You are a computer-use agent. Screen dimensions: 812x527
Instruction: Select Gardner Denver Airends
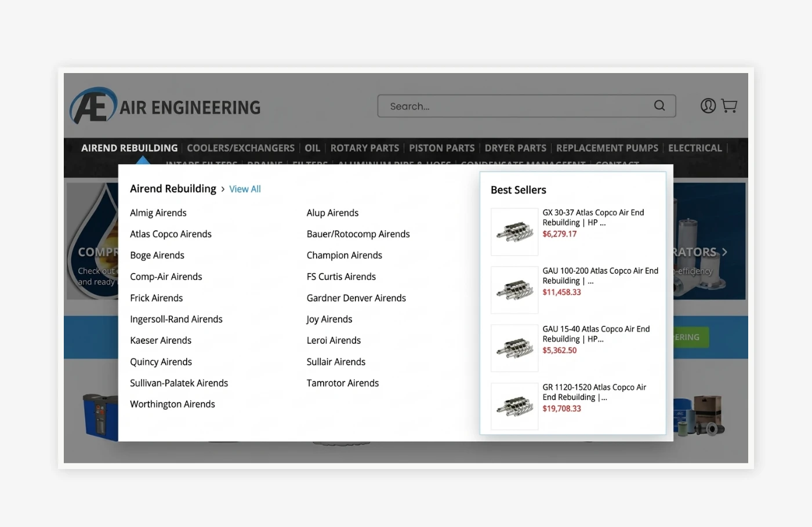[x=356, y=298]
